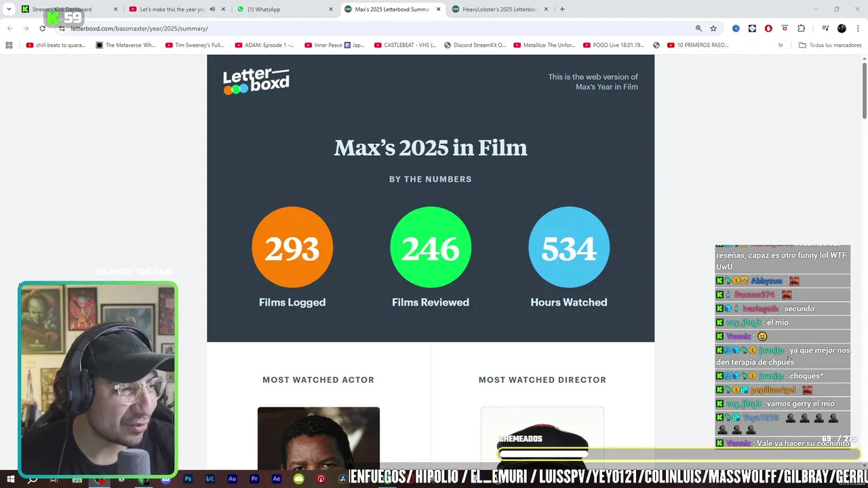Open the green cloud app in taskbar
868x488 pixels.
point(298,479)
